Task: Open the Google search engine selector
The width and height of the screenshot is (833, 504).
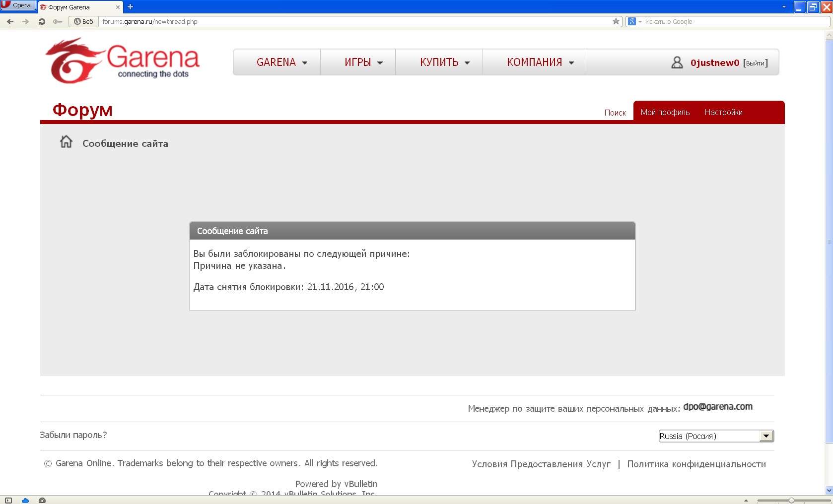Action: click(634, 21)
